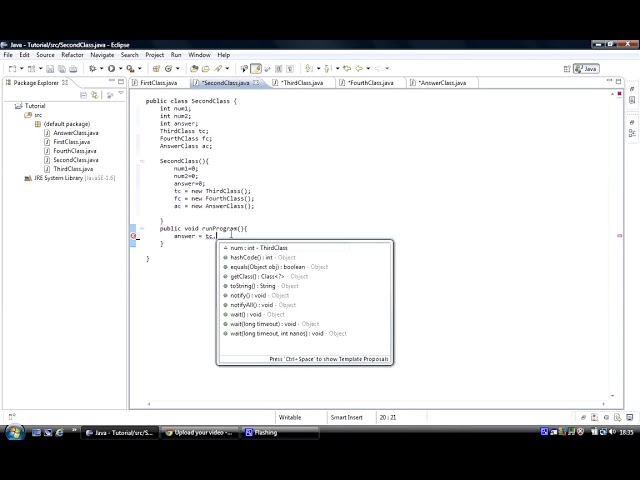Select the Java perspective button
Viewport: 640px width, 480px height.
[586, 69]
